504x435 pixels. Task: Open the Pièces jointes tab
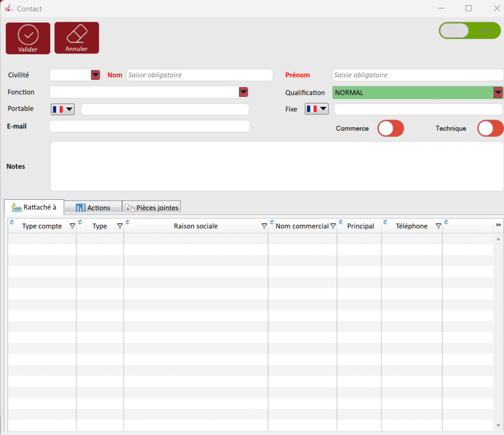click(x=151, y=208)
